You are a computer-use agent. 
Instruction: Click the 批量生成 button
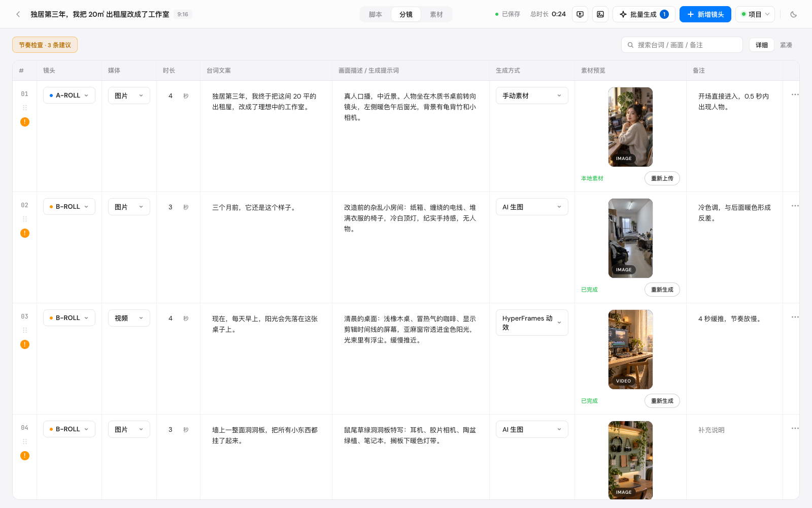click(644, 14)
